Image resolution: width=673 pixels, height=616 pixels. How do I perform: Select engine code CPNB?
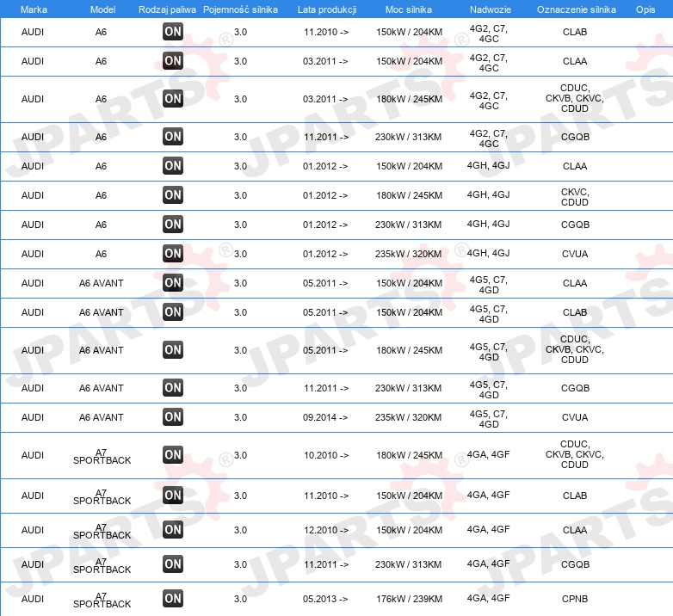[x=575, y=599]
